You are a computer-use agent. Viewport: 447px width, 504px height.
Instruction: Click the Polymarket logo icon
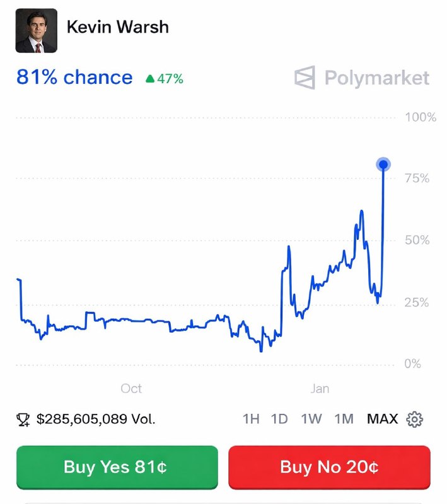(x=305, y=79)
